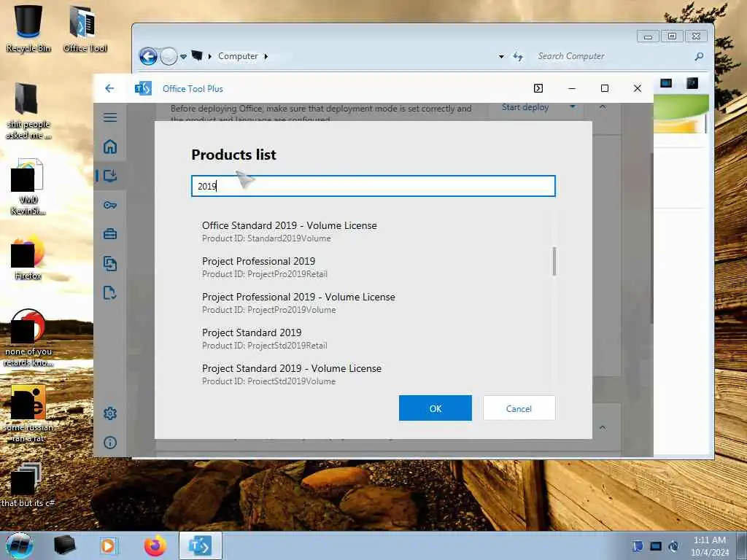Click the refresh arrows in Explorer address bar
The width and height of the screenshot is (747, 560).
[519, 57]
